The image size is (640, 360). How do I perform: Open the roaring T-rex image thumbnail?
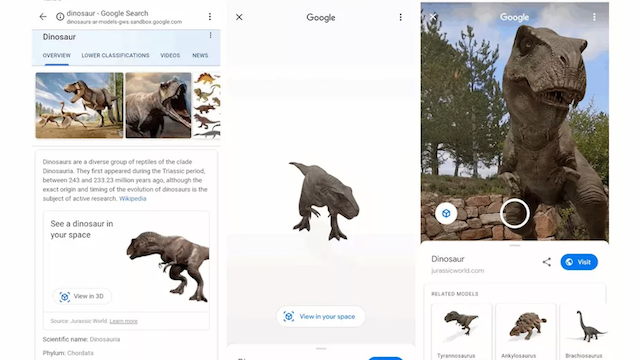pos(158,105)
